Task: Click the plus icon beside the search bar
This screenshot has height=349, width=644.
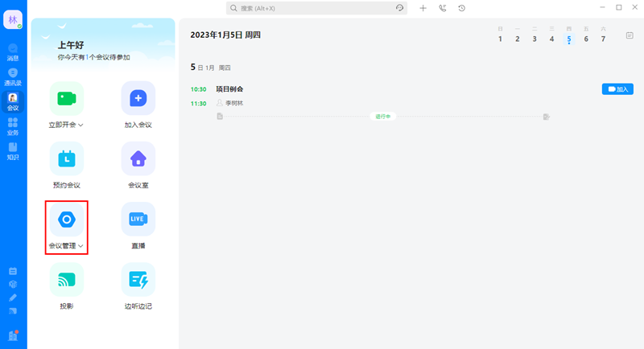Action: (x=423, y=8)
